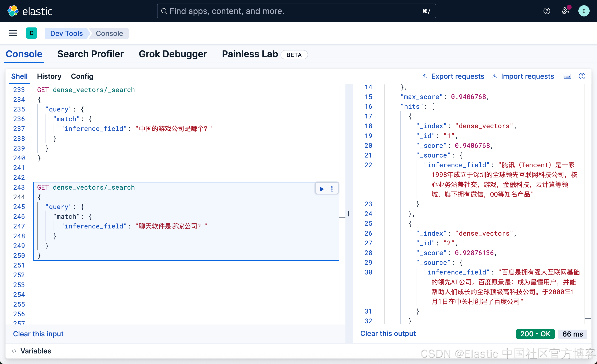This screenshot has width=597, height=364.
Task: Open the help menu icon in header
Action: click(x=547, y=11)
